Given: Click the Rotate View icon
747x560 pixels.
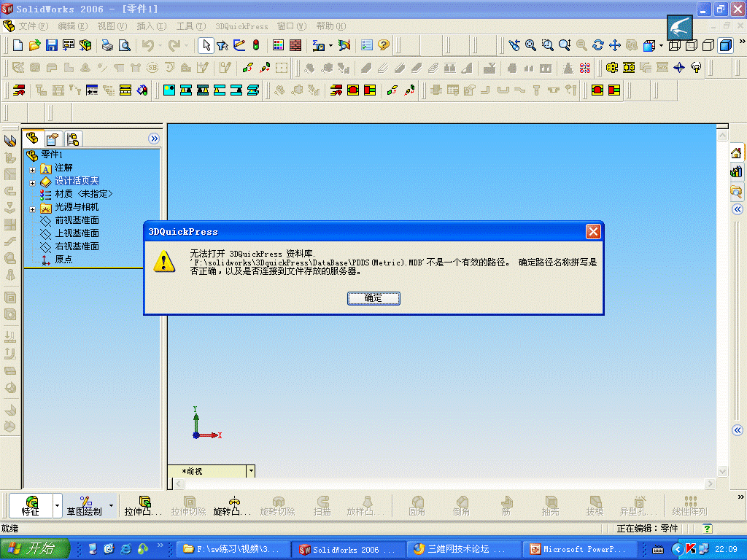Looking at the screenshot, I should 598,45.
